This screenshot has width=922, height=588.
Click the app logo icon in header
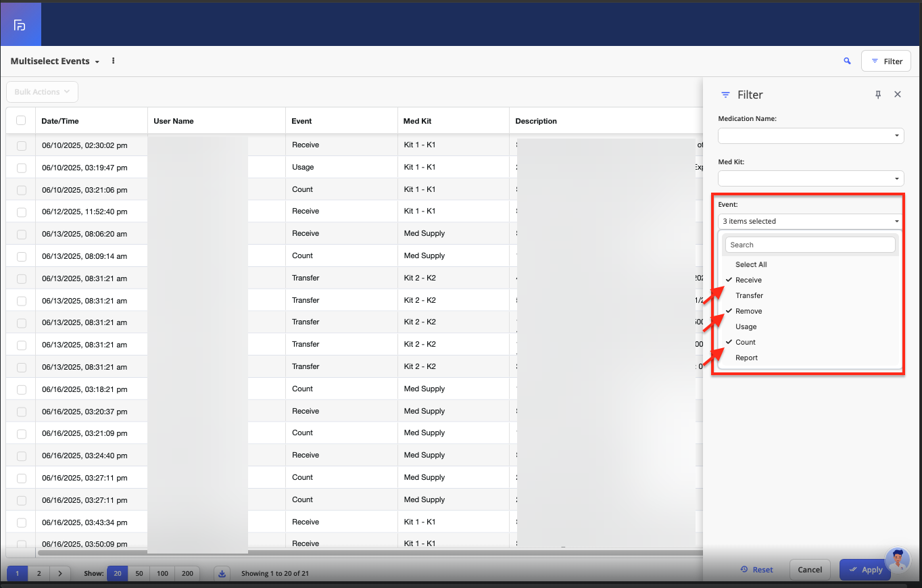tap(20, 25)
